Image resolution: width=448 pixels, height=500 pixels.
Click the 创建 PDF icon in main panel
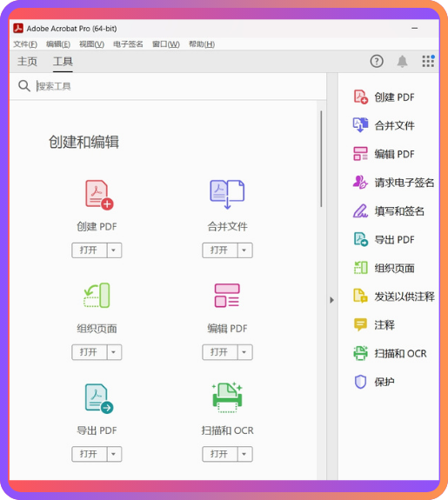coord(99,195)
